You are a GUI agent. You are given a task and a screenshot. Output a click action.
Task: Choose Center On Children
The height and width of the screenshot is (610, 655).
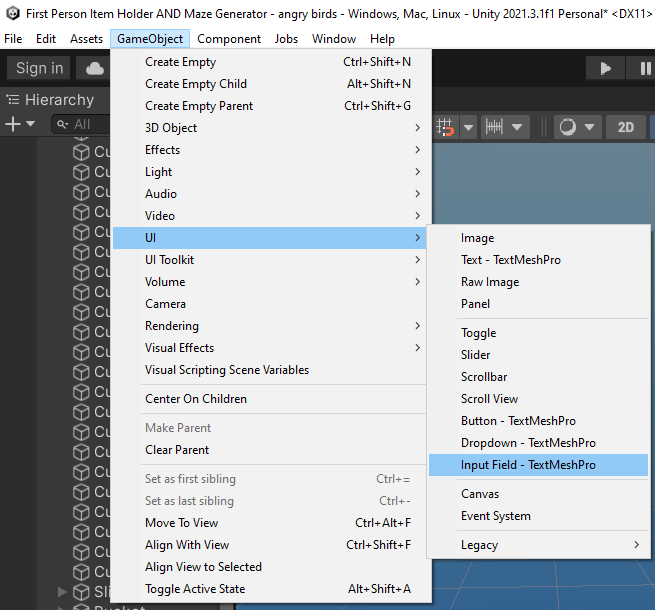click(x=269, y=399)
